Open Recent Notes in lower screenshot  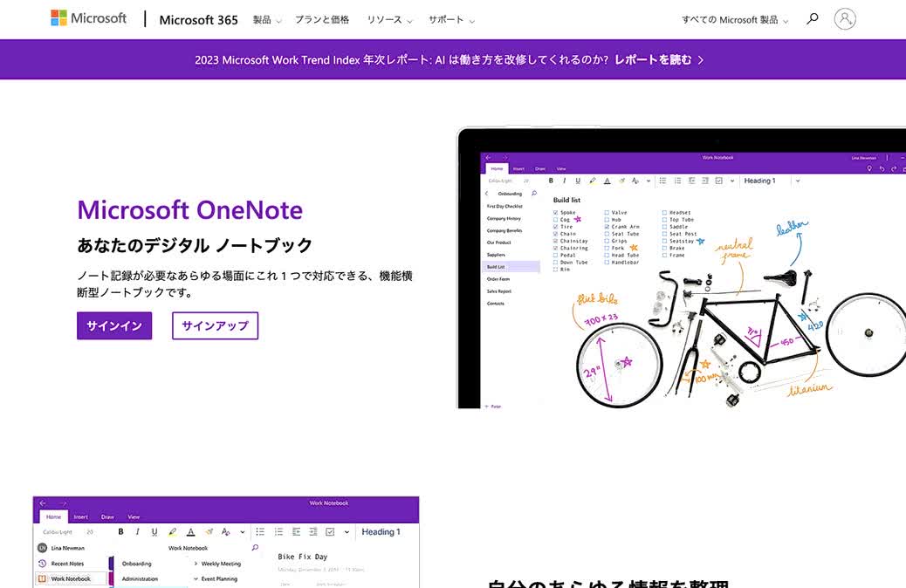[67, 564]
